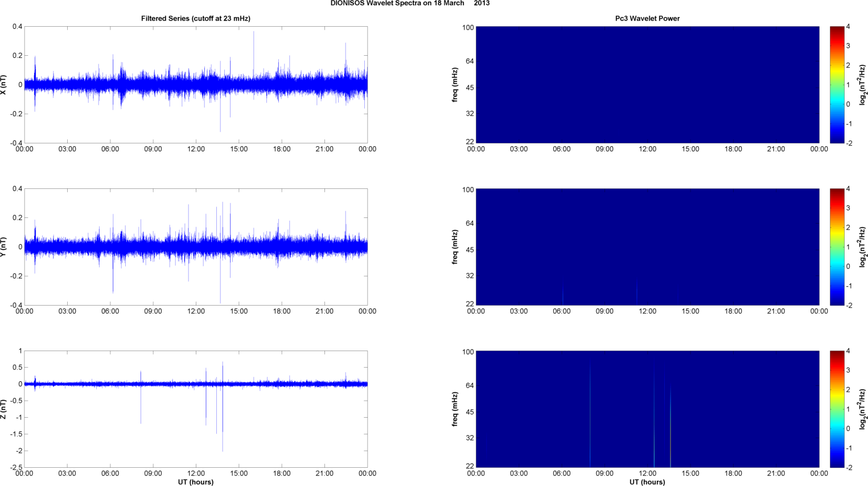Click the Y series negative spike just after 06:00
The width and height of the screenshot is (868, 486).
[113, 276]
